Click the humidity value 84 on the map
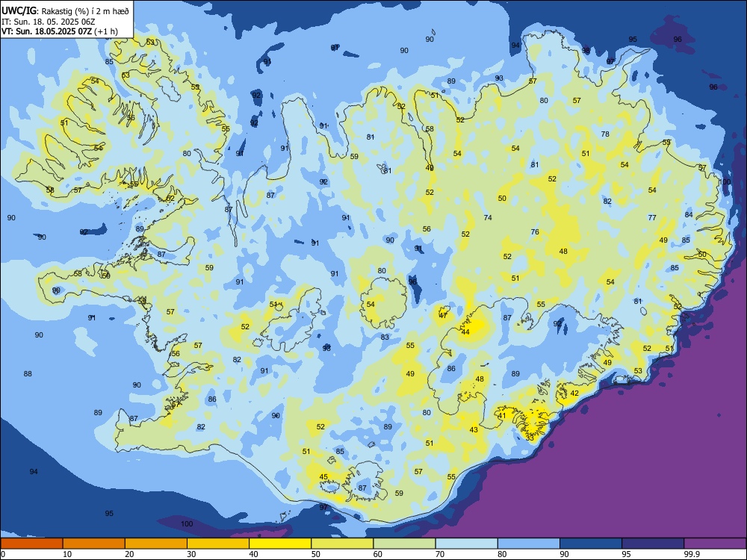The height and width of the screenshot is (560, 747). tap(689, 215)
